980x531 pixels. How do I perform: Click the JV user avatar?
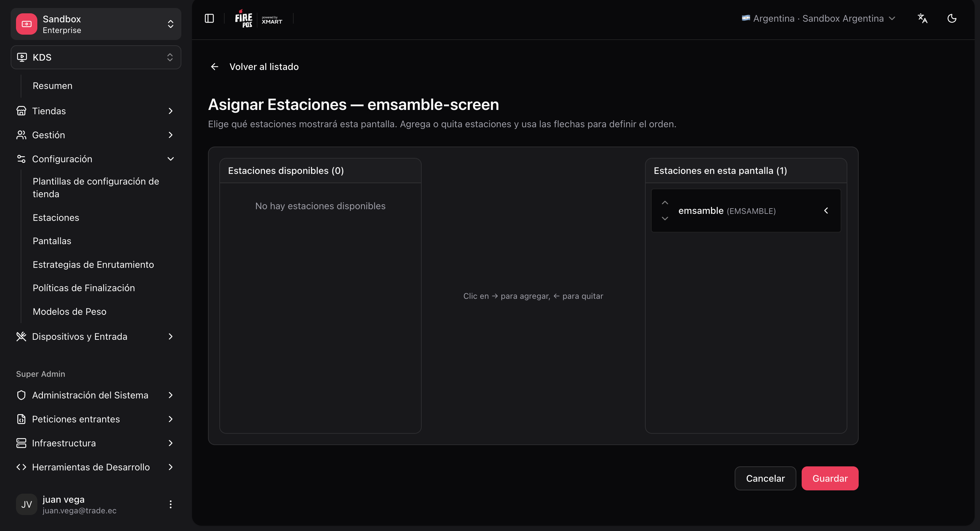click(x=27, y=504)
